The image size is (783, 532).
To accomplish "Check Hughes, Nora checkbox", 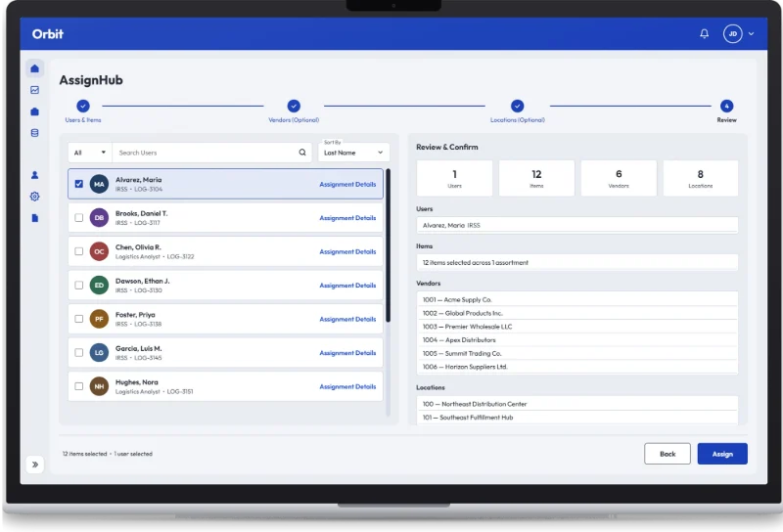I will pos(79,385).
